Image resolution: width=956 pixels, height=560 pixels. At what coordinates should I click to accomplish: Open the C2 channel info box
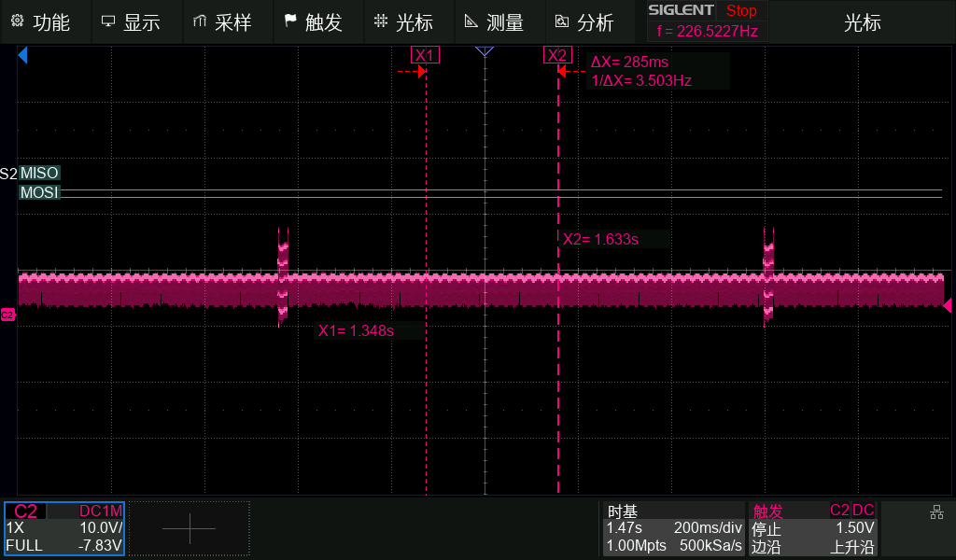click(x=64, y=528)
